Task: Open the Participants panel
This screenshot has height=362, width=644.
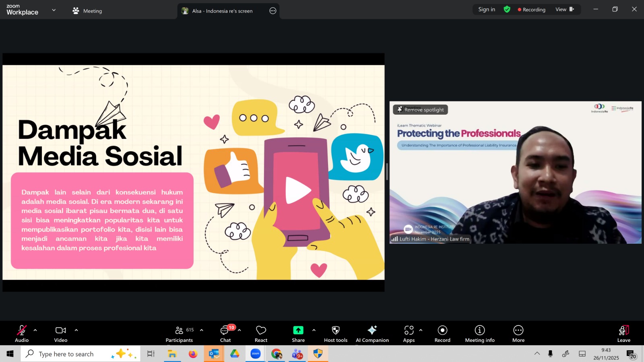Action: pos(180,333)
